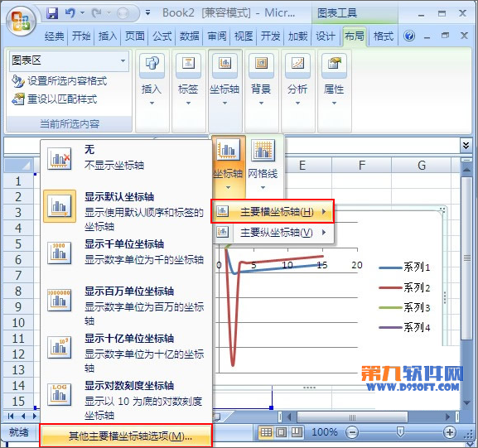Select column G header
Screen dimensions: 478x448
pos(422,166)
